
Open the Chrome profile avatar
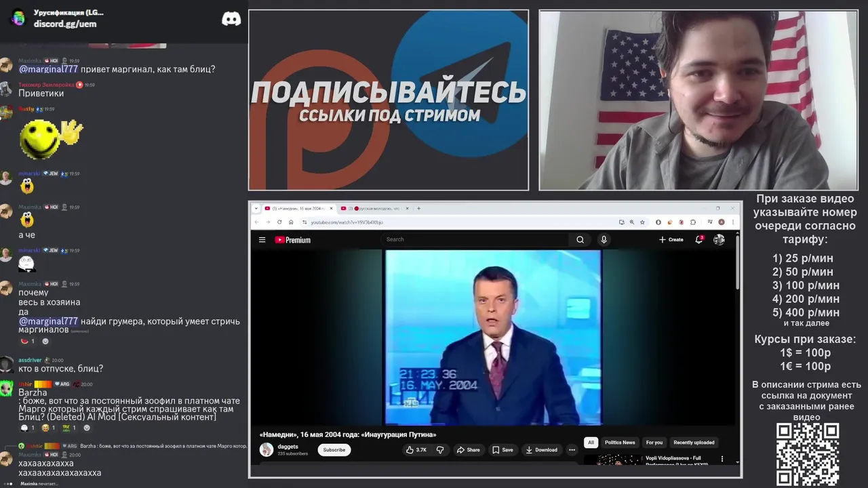(x=722, y=222)
